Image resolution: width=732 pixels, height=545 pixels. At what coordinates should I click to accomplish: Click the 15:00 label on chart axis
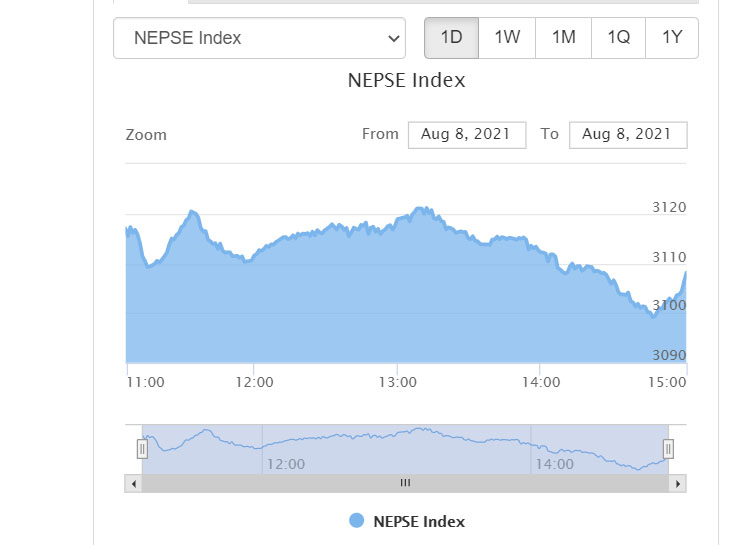tap(668, 382)
